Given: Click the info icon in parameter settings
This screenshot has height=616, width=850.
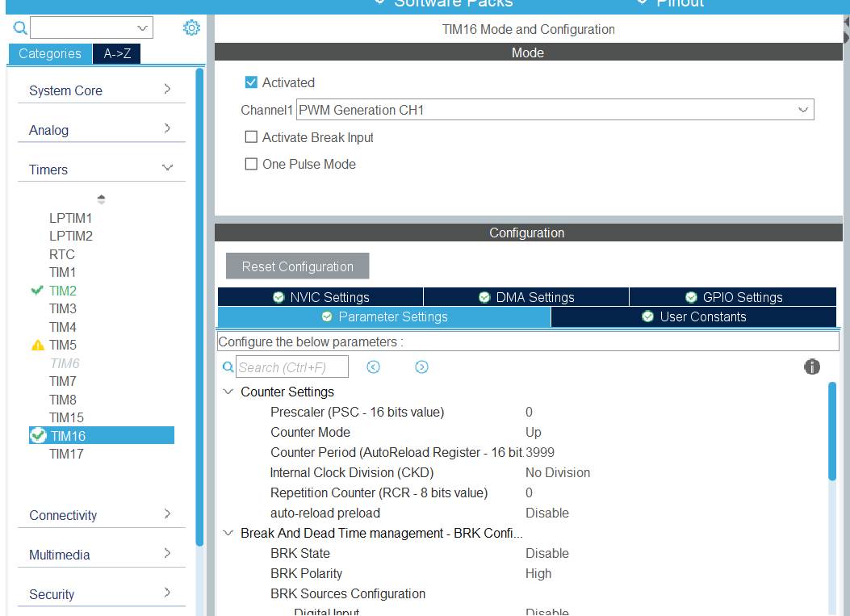Looking at the screenshot, I should coord(811,367).
